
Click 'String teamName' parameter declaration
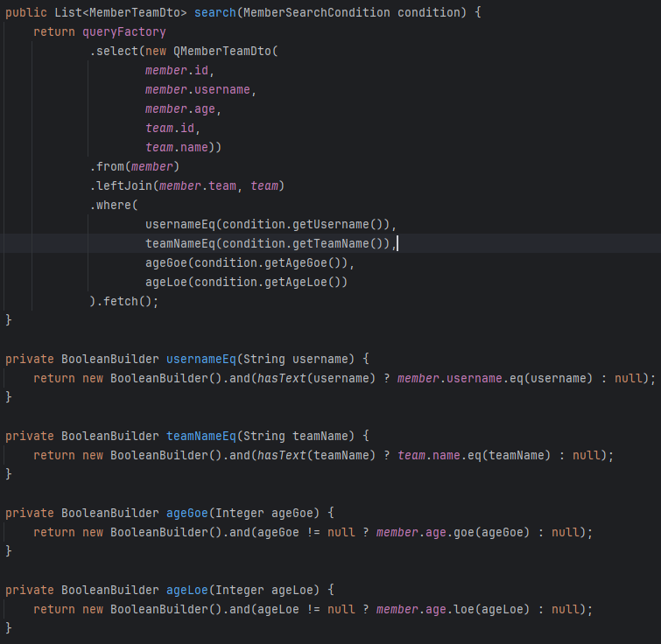pos(296,437)
